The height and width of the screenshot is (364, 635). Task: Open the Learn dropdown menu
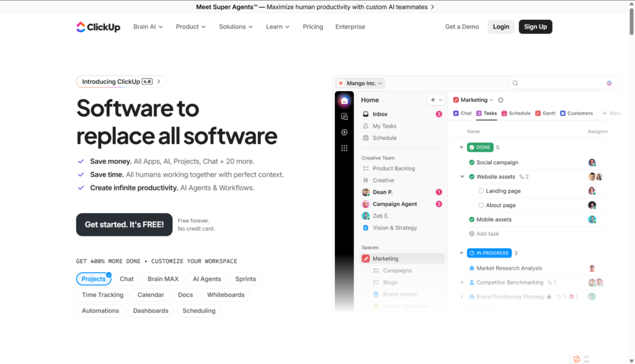pos(277,27)
